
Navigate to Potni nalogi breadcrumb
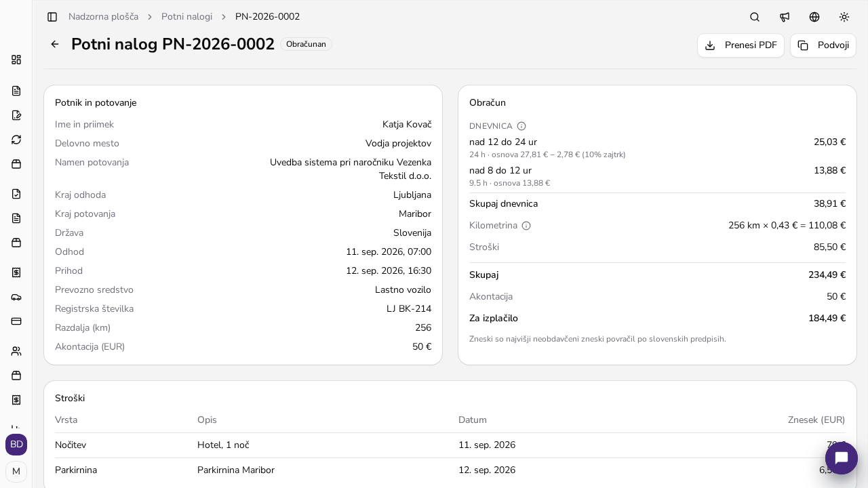coord(186,17)
